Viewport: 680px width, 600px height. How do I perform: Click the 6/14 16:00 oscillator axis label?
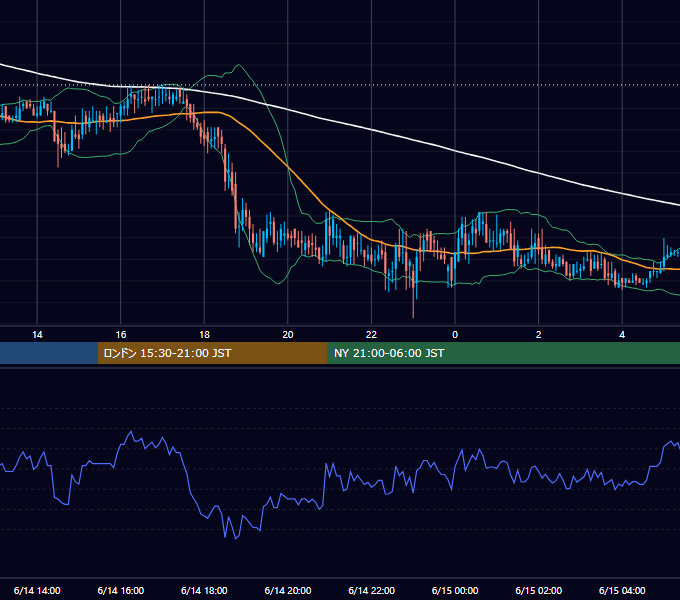point(121,590)
